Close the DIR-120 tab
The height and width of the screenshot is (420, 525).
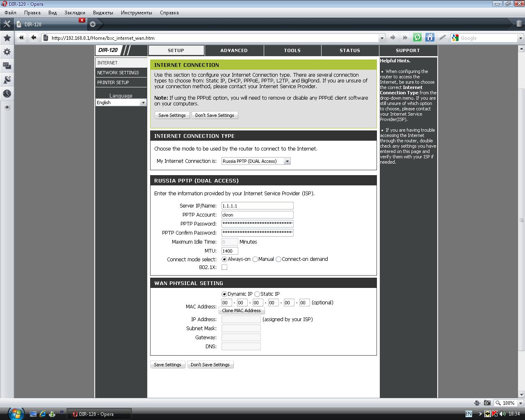click(82, 20)
